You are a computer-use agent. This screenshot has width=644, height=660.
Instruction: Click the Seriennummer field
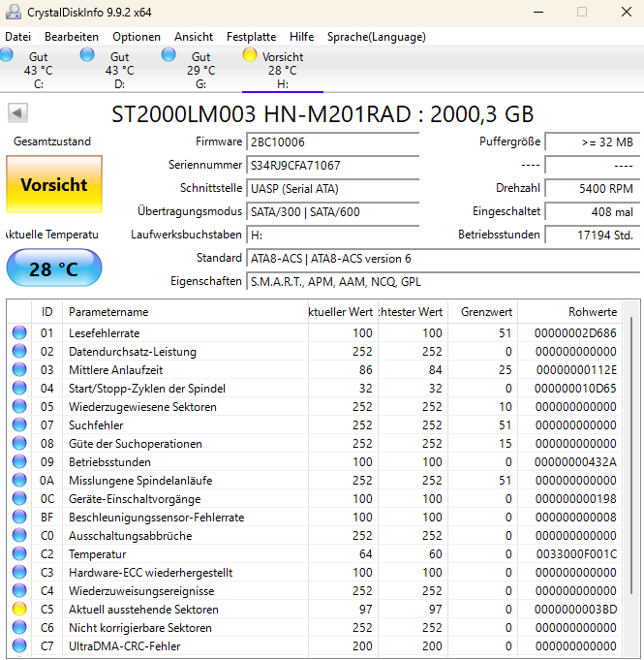(333, 165)
